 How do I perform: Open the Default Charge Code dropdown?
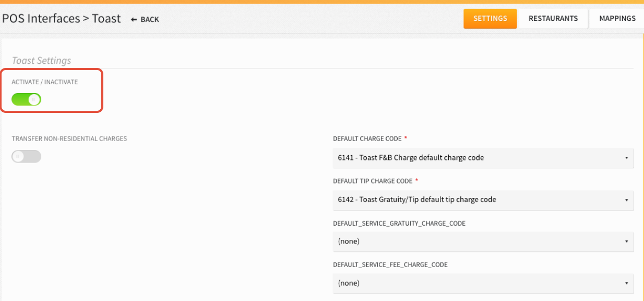[x=483, y=158]
